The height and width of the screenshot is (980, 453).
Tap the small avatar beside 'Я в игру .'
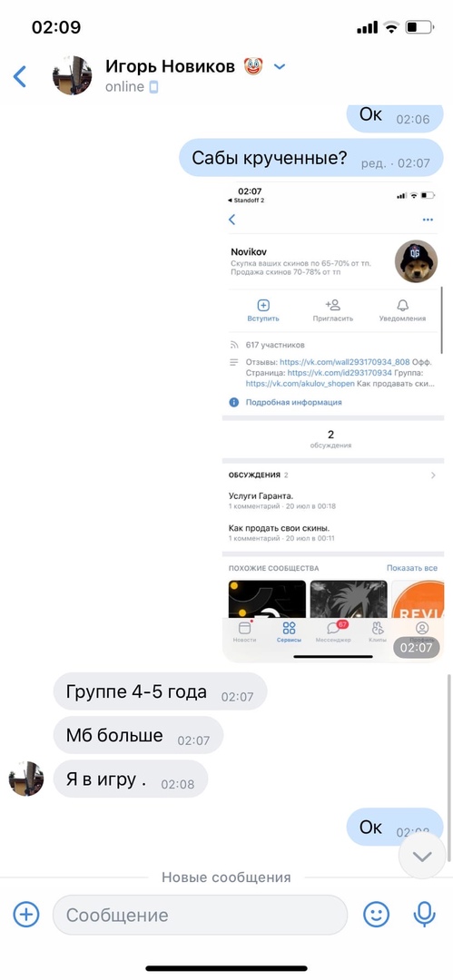[26, 779]
